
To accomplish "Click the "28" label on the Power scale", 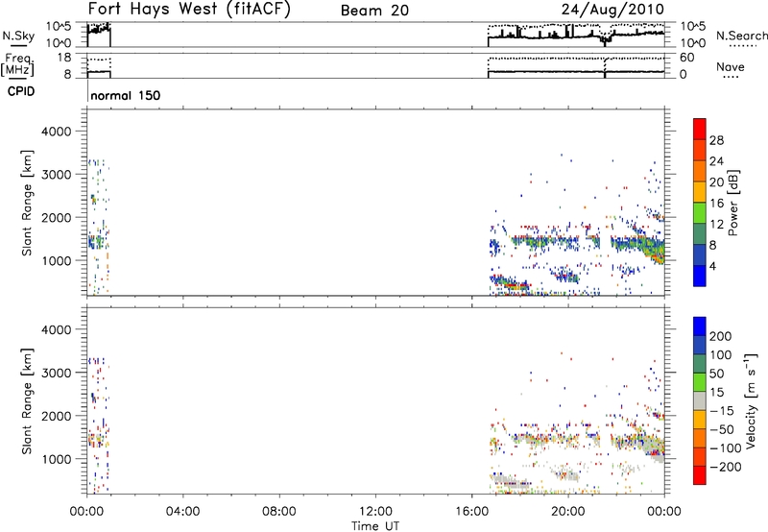I will click(716, 140).
